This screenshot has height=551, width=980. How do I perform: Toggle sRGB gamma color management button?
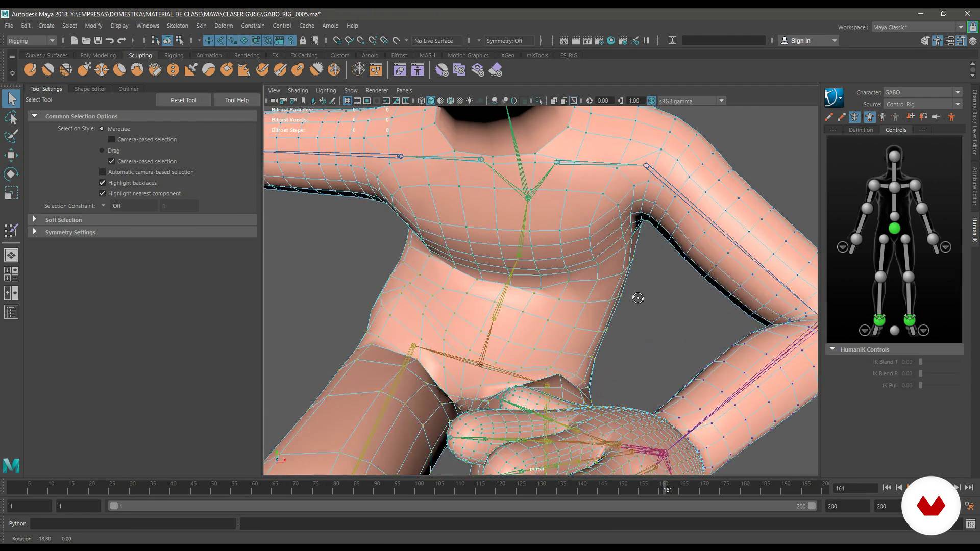[652, 101]
